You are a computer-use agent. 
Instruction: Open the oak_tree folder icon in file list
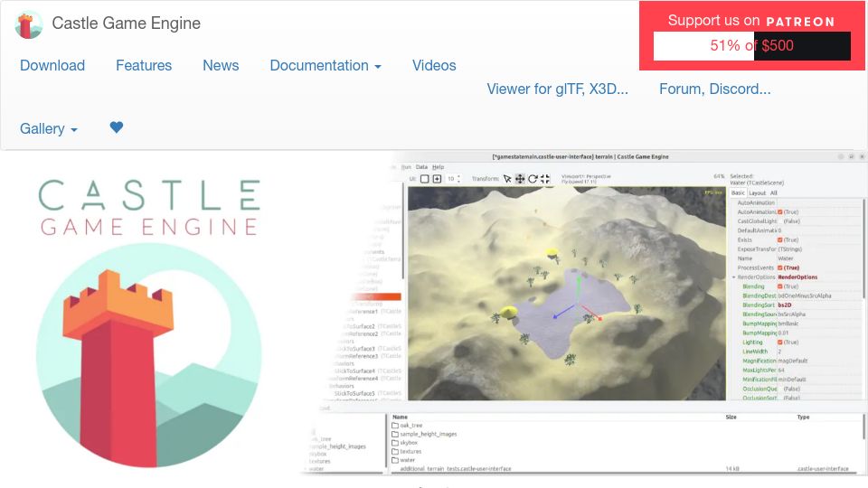click(395, 426)
